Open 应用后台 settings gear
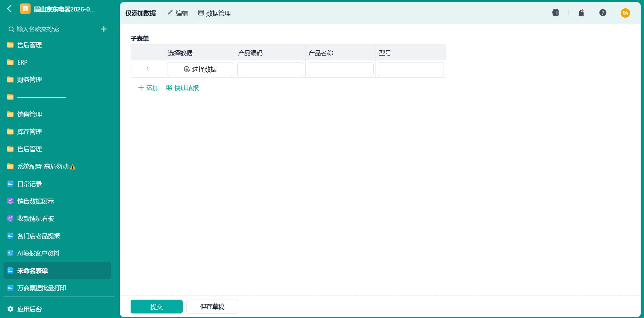Screen dimensions: 644x318 (10, 309)
